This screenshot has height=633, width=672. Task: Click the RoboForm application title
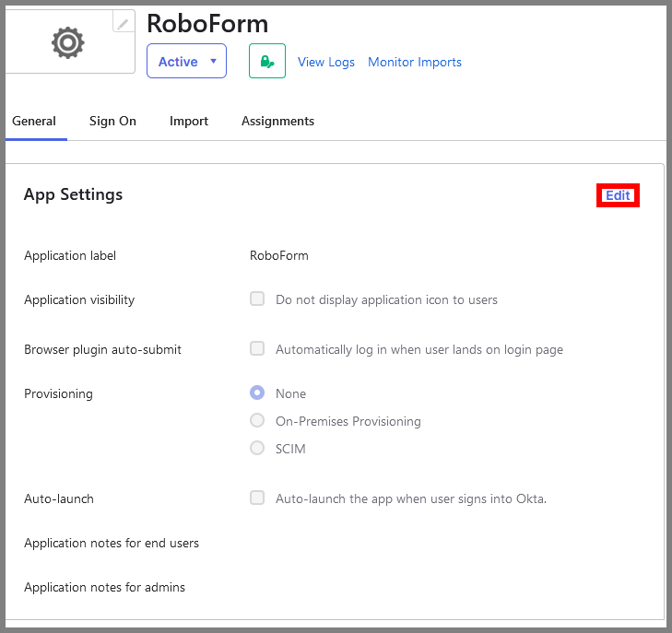(x=207, y=23)
